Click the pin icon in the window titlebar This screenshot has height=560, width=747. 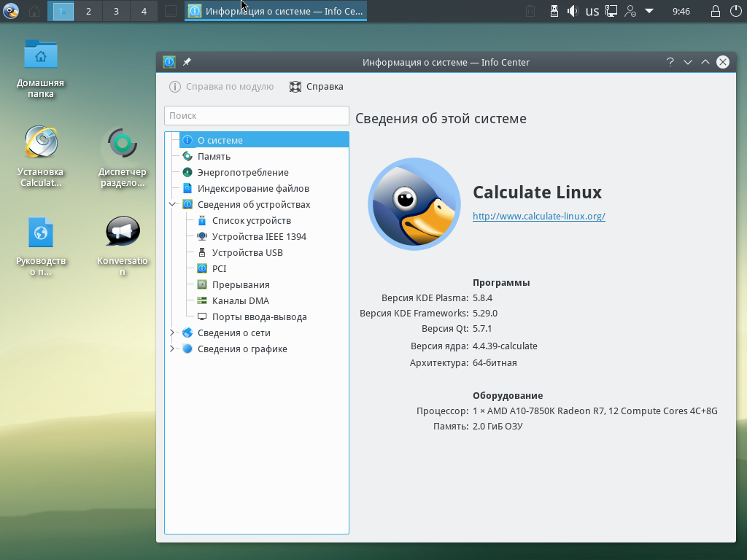coord(187,62)
